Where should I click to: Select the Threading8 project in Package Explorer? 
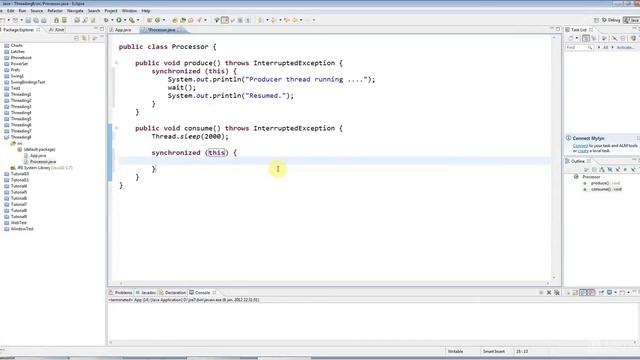point(21,137)
